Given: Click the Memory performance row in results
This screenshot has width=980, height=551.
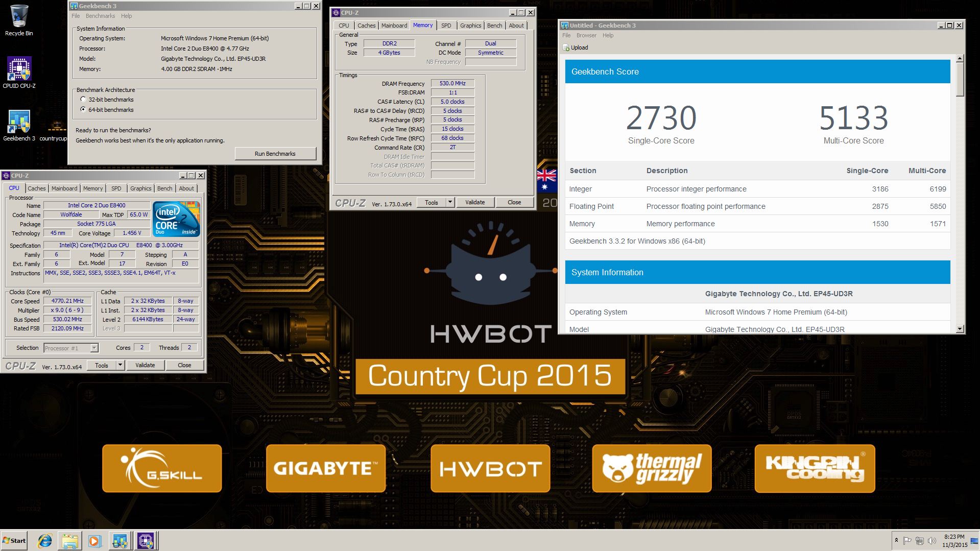Looking at the screenshot, I should pos(757,224).
